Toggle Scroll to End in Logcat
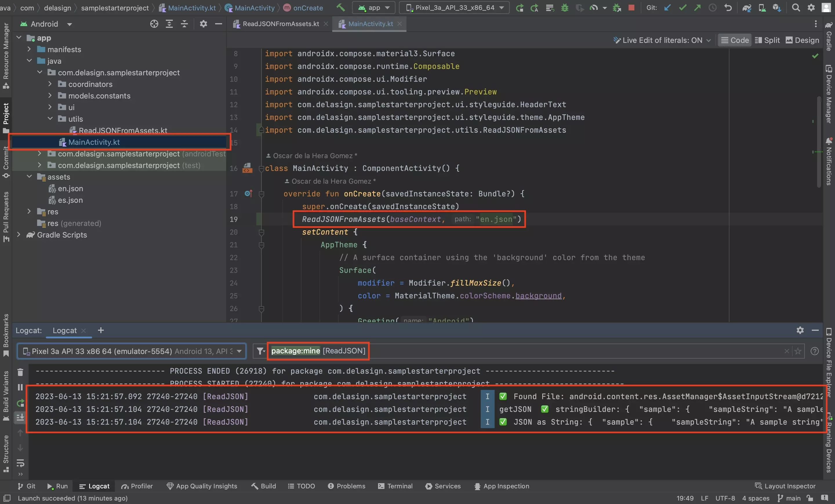The image size is (835, 504). 20,417
